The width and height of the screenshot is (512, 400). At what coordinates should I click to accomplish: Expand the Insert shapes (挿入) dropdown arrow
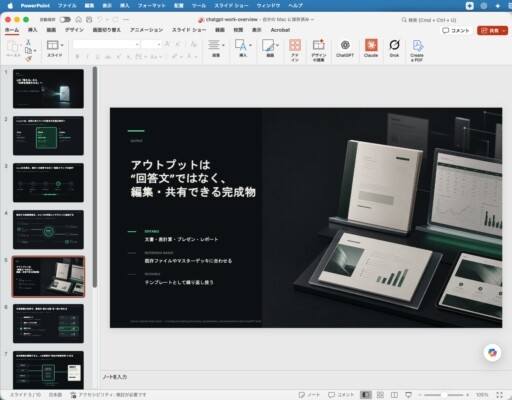[250, 45]
